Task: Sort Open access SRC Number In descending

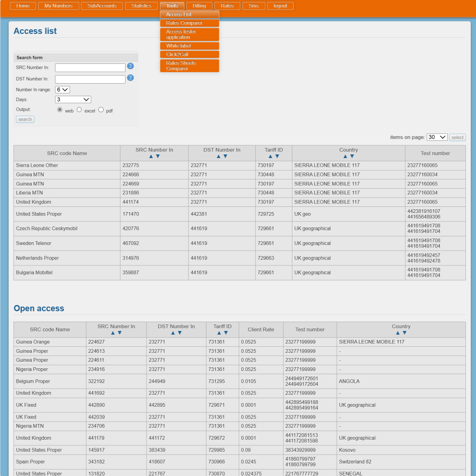Action: [119, 333]
